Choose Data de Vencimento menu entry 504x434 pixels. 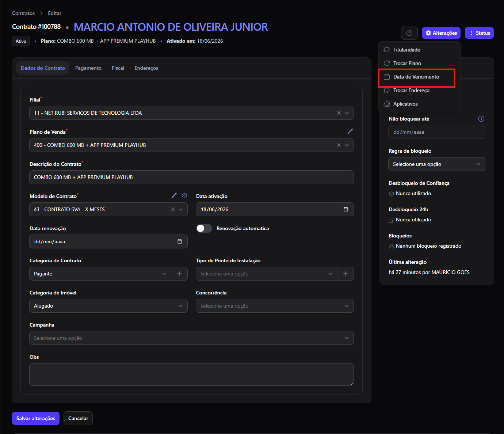click(420, 77)
